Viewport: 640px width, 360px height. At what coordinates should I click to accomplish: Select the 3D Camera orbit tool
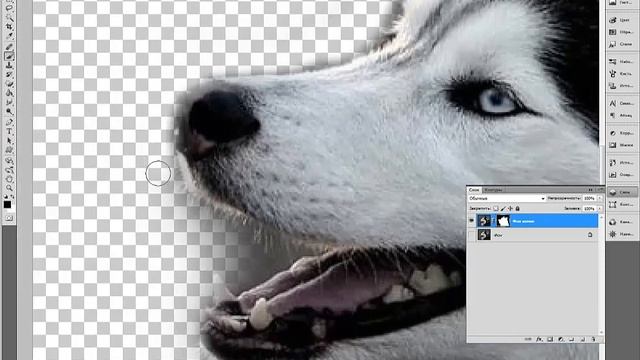pos(9,170)
